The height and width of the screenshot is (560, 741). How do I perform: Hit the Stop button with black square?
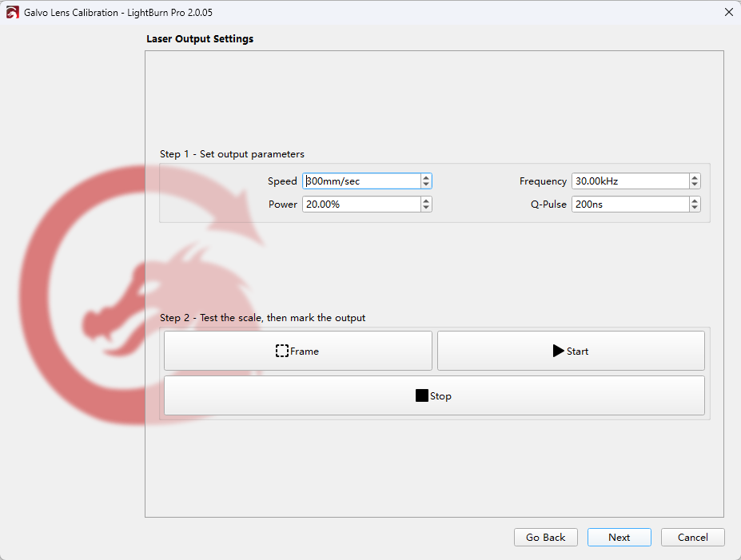coord(434,395)
